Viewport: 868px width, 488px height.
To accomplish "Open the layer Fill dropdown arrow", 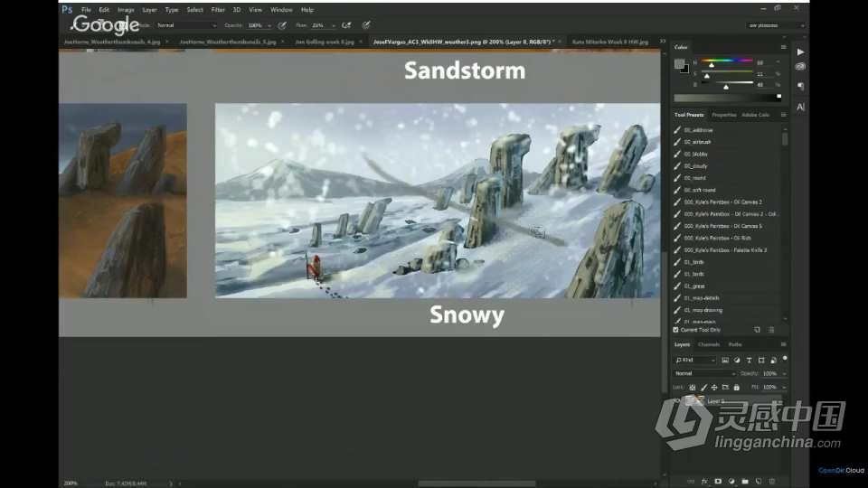I will [x=785, y=388].
